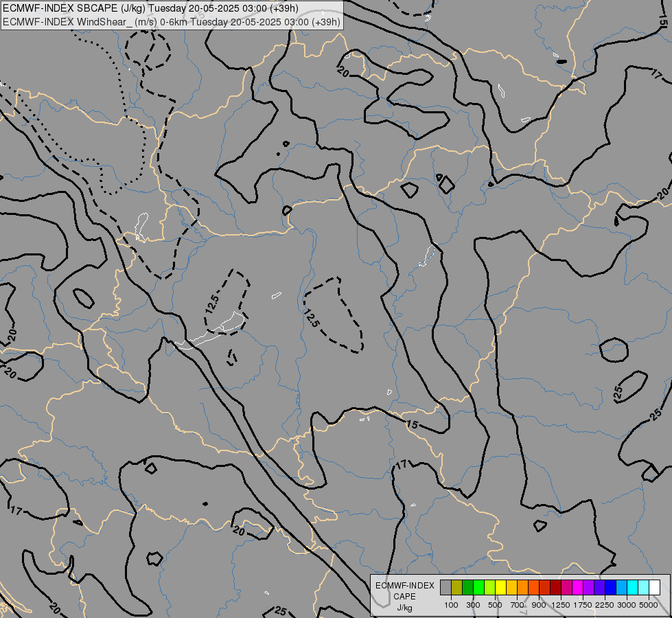Click the 900 legend scale value
Screen dimensions: 672x618
coord(539,605)
